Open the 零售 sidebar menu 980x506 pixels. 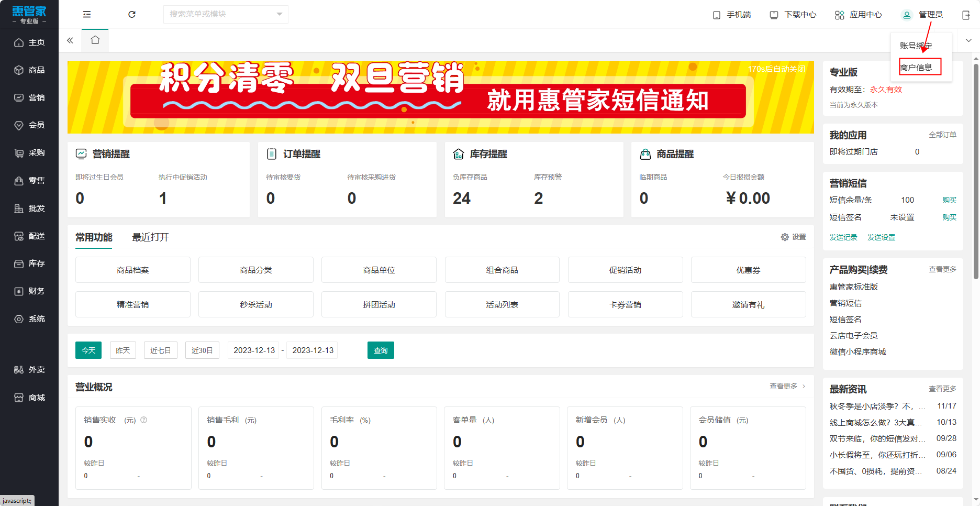(29, 181)
